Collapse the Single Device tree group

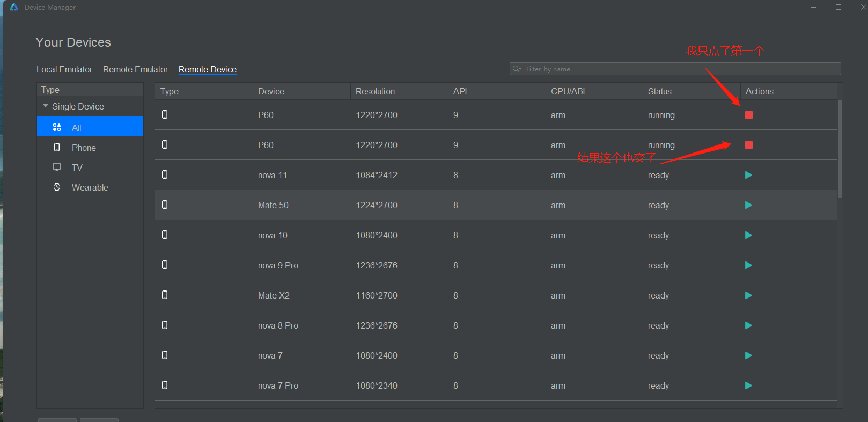[x=46, y=106]
